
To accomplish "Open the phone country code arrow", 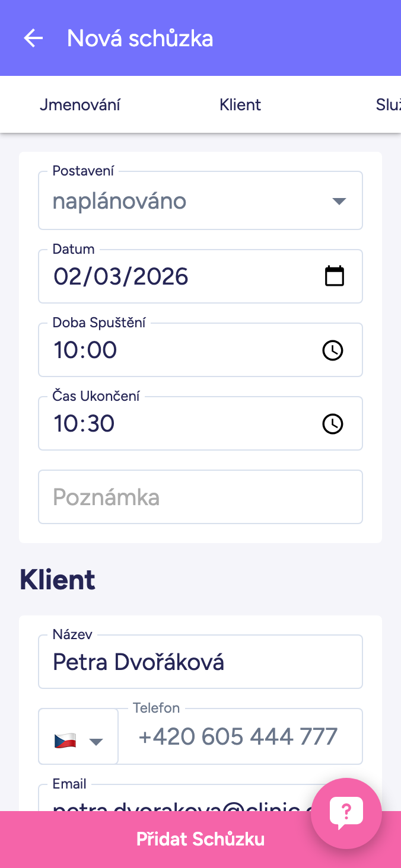I will point(96,741).
